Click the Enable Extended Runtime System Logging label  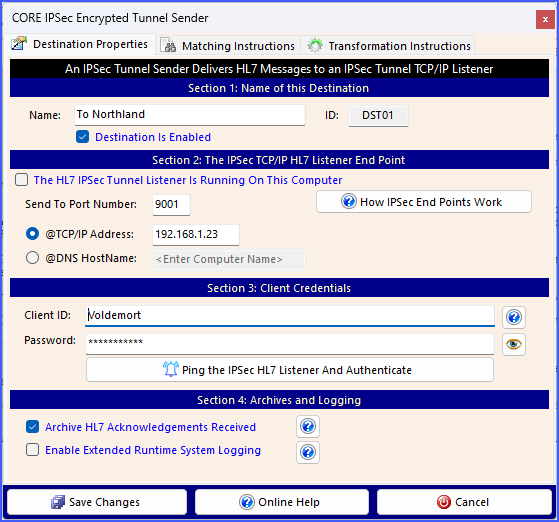point(153,450)
